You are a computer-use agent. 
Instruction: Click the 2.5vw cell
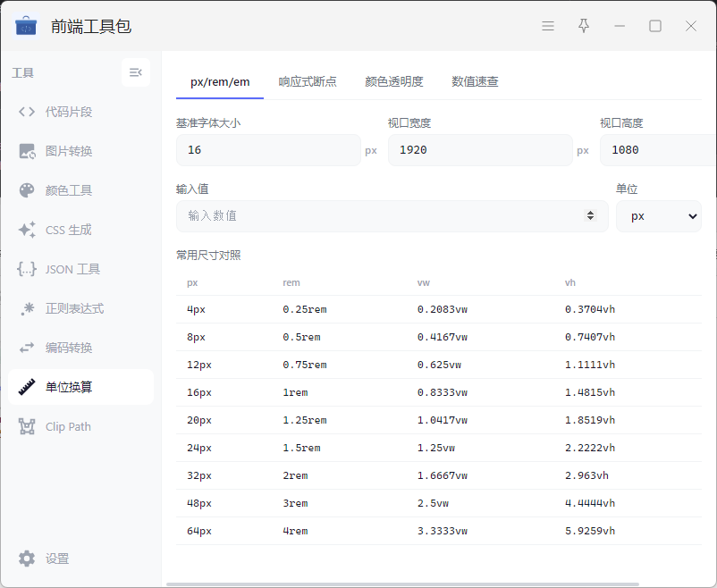(x=433, y=503)
